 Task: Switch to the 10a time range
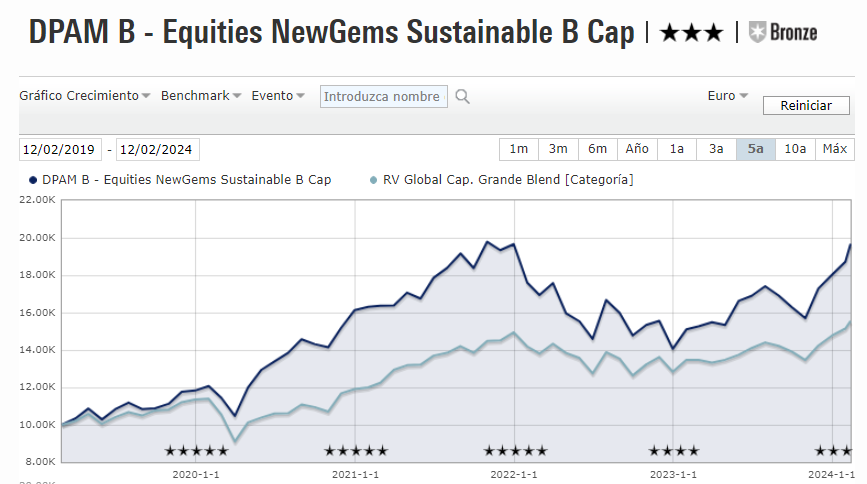(x=795, y=149)
